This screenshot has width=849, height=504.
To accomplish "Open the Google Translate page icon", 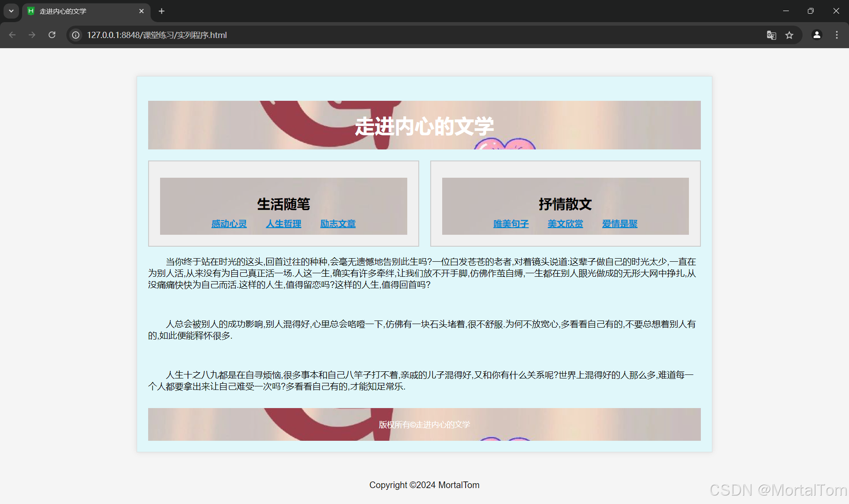I will (x=772, y=35).
